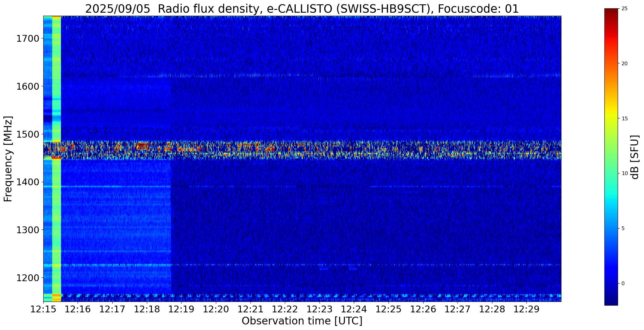
Task: Click the 12:15 time tick label
Action: (x=43, y=309)
